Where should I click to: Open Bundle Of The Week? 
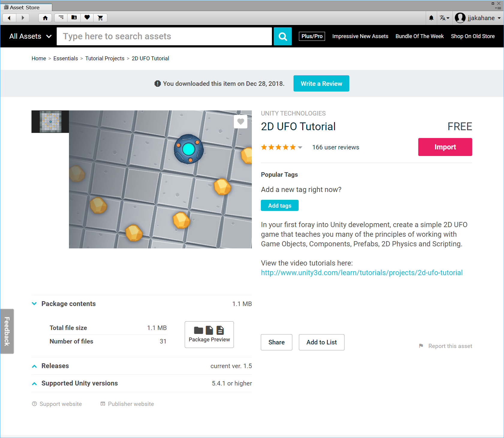click(419, 36)
